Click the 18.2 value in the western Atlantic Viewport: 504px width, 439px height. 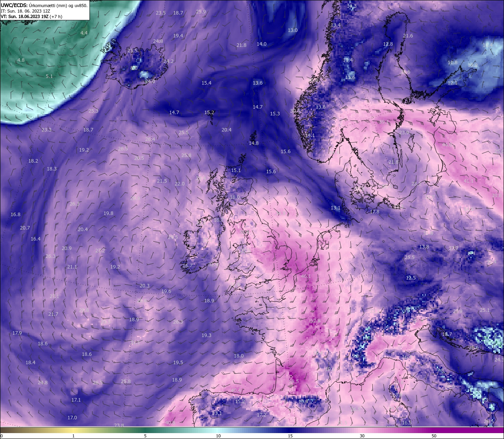(x=33, y=161)
